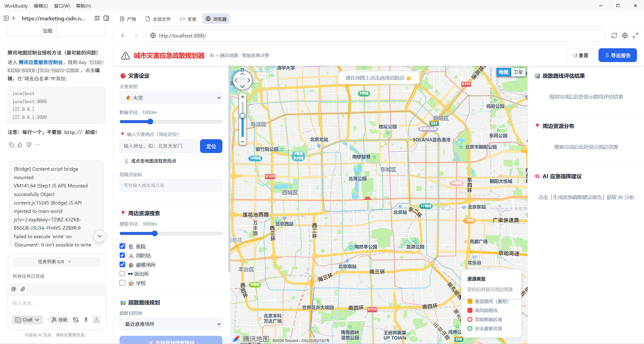Open the 窗口(W) menu

pyautogui.click(x=62, y=6)
